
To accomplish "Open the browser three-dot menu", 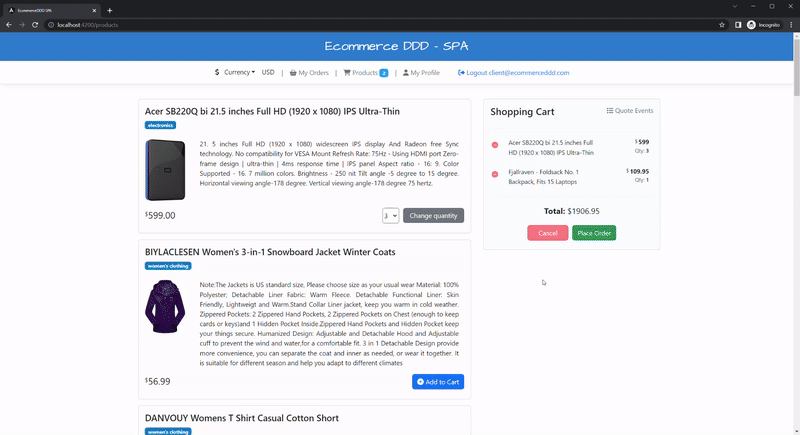I will pyautogui.click(x=791, y=24).
